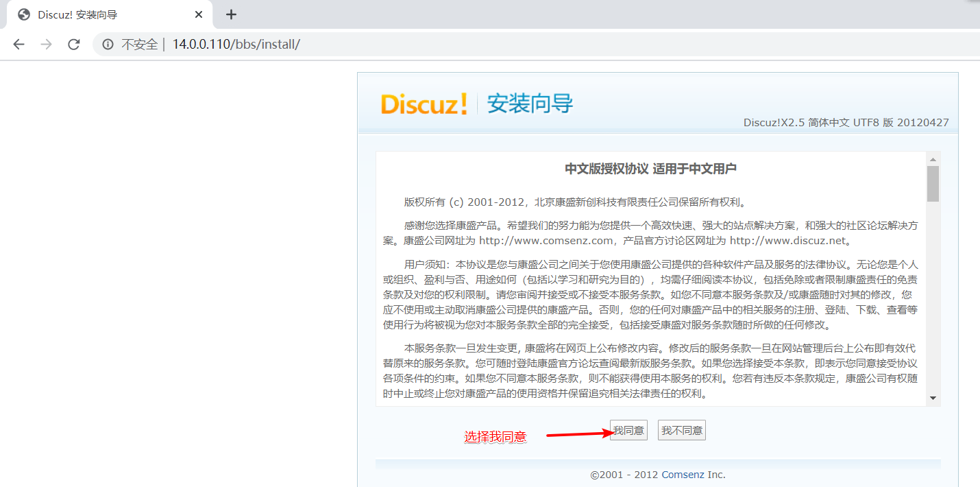Select the Discuz! 安装向导 browser tab
Image resolution: width=980 pixels, height=487 pixels.
tap(108, 14)
